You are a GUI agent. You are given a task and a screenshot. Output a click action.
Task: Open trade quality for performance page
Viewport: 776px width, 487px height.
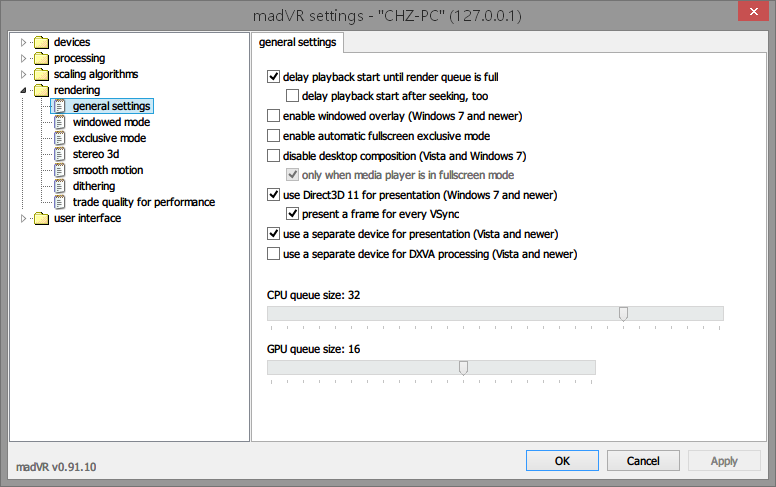pyautogui.click(x=143, y=202)
